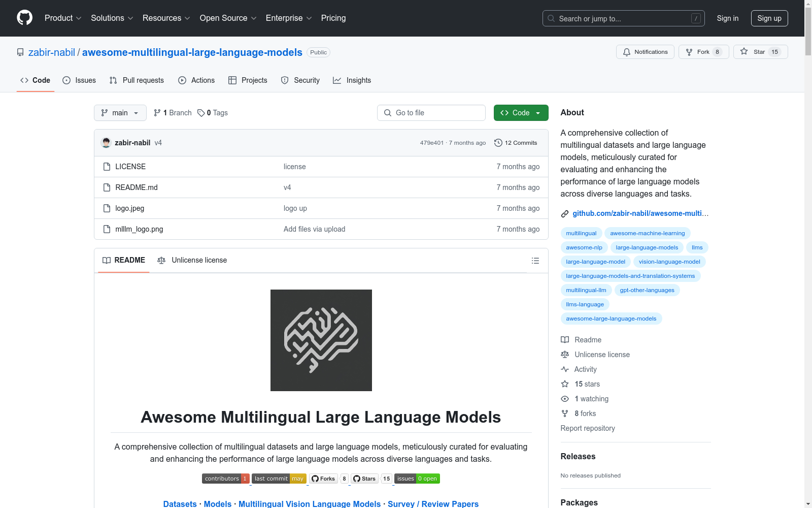
Task: Open the Pricing page link
Action: click(x=333, y=18)
